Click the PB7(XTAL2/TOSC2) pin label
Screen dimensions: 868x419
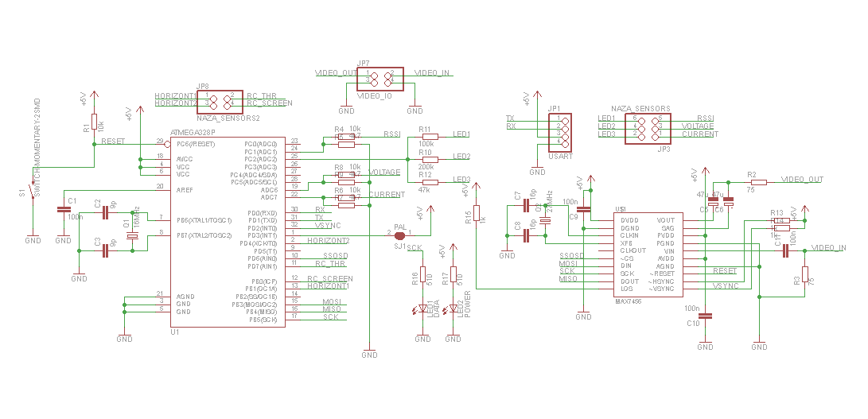point(204,235)
